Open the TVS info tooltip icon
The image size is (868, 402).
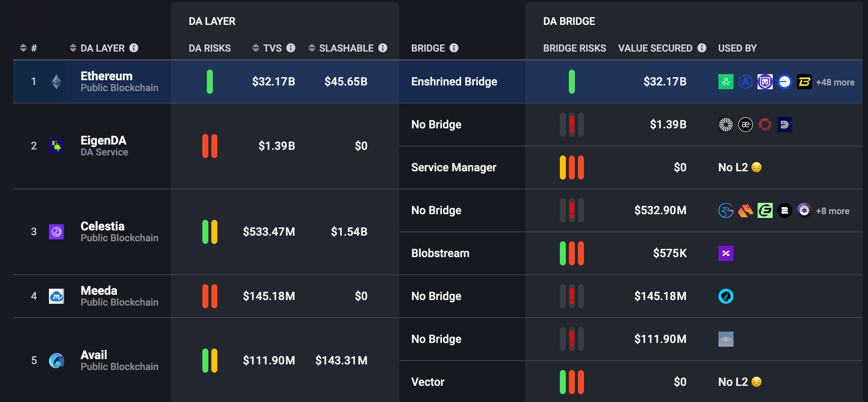point(291,48)
